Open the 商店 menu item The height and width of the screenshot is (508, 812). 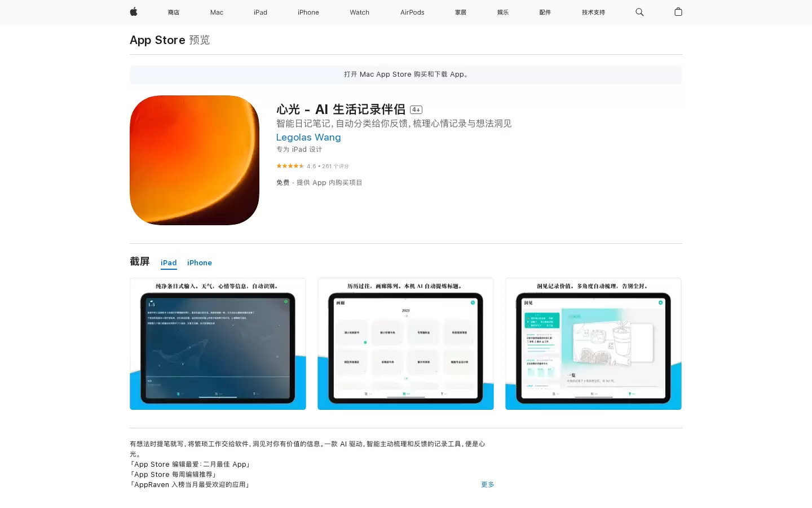click(174, 12)
